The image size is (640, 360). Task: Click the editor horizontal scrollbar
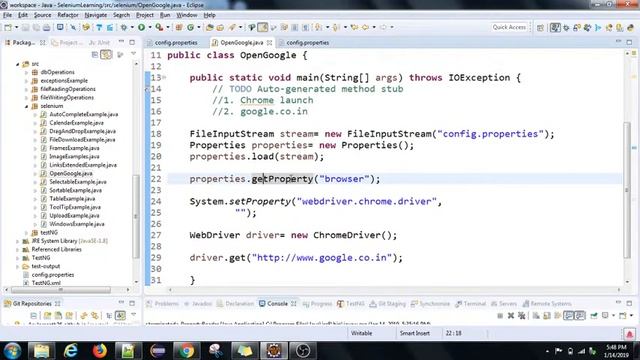pyautogui.click(x=394, y=290)
